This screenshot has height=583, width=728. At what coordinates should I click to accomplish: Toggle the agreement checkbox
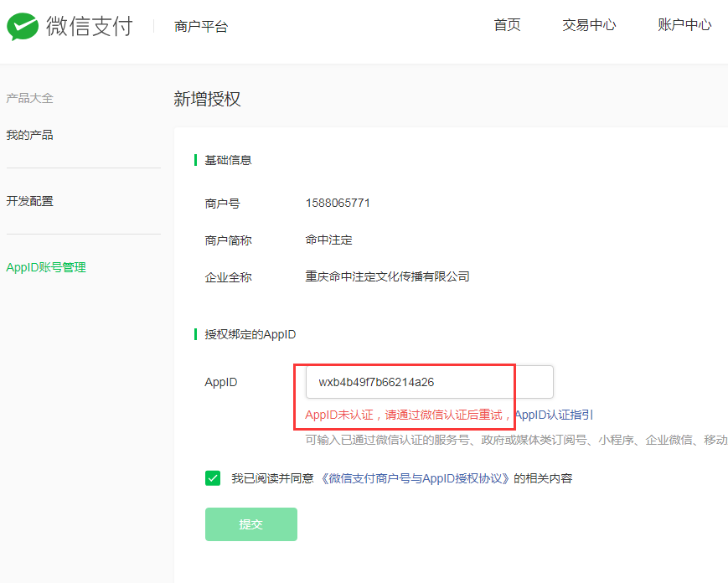coord(213,478)
